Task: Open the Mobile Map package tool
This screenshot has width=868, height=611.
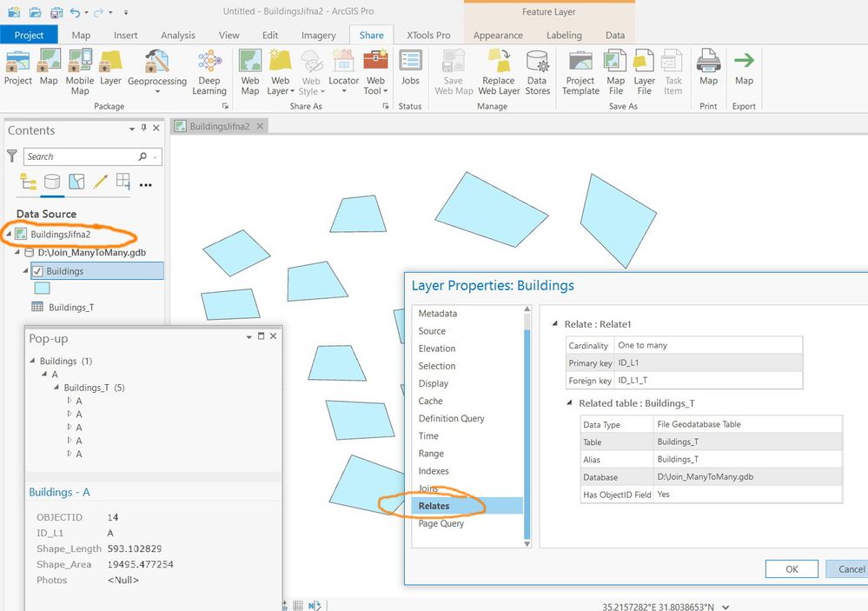Action: (x=80, y=72)
